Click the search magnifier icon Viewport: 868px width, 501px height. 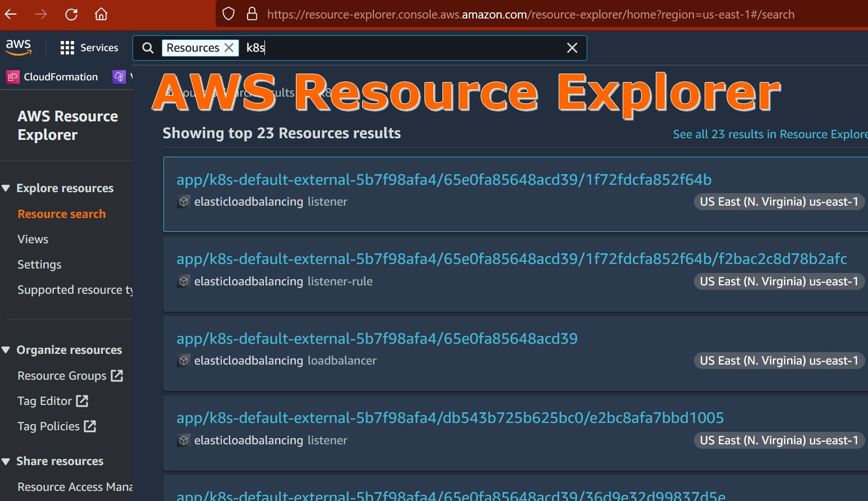click(x=148, y=48)
